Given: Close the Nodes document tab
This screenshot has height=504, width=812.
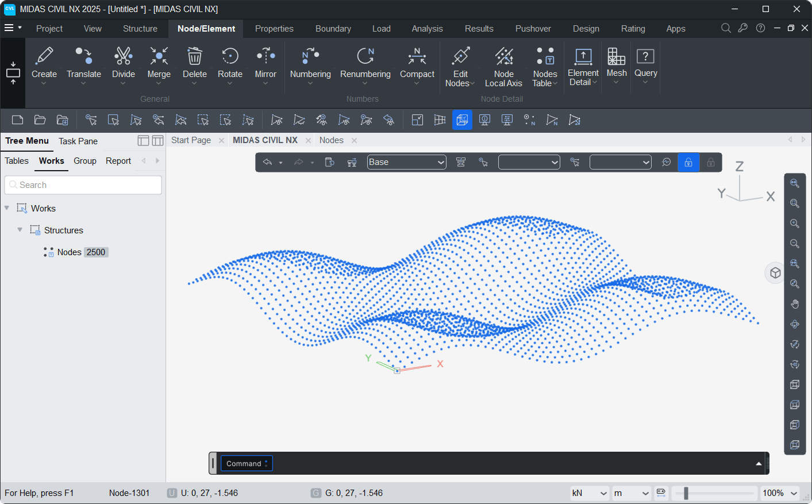Looking at the screenshot, I should coord(355,140).
